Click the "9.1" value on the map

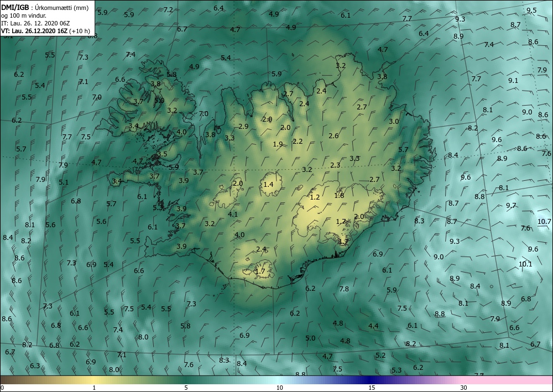(x=513, y=80)
